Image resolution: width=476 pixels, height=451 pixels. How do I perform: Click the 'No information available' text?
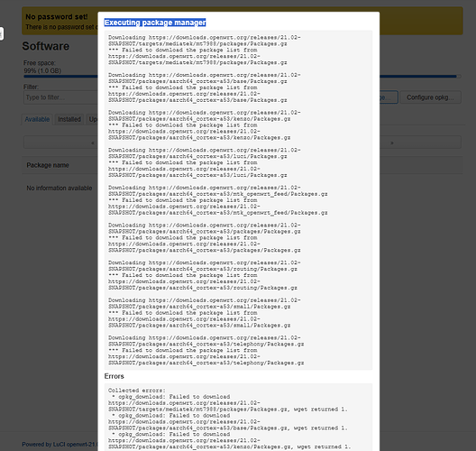(59, 188)
